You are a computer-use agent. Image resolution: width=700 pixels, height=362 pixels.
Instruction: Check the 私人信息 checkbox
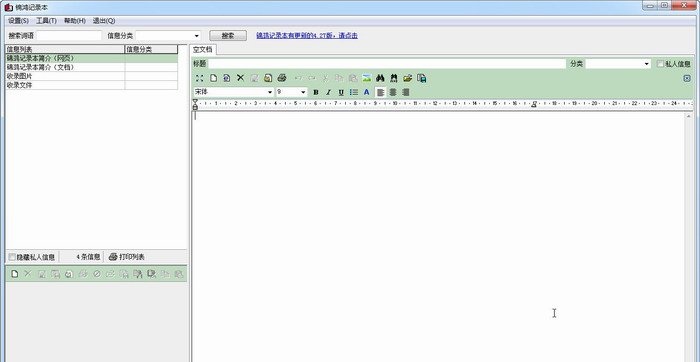[660, 64]
